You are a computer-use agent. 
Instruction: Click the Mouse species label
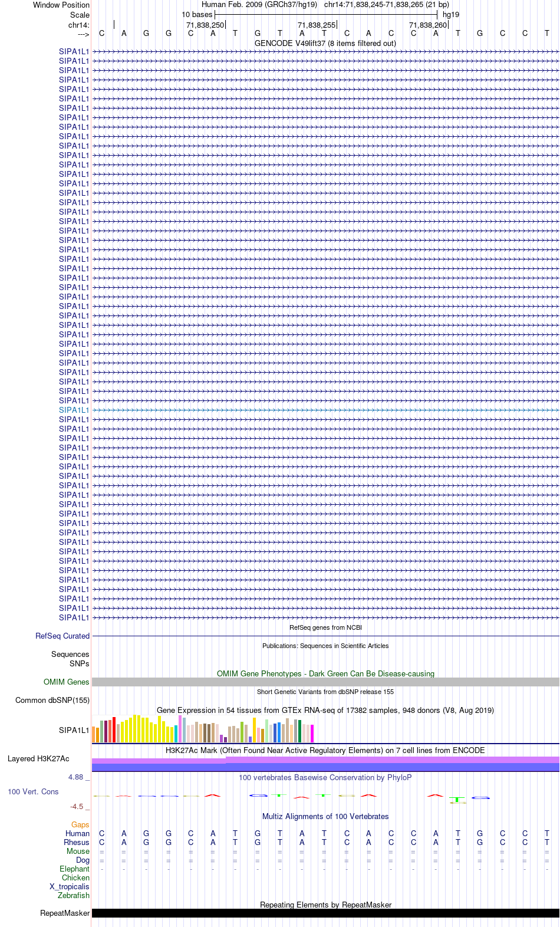78,851
